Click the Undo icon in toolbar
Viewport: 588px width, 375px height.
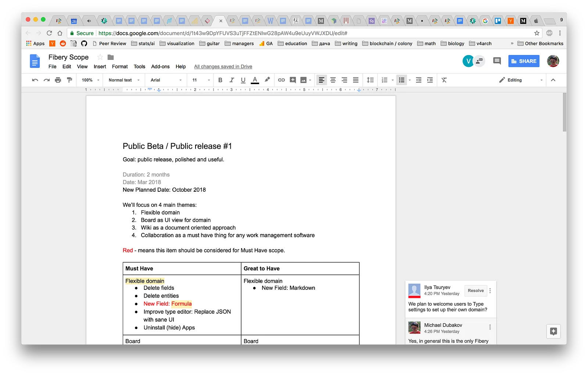(35, 80)
